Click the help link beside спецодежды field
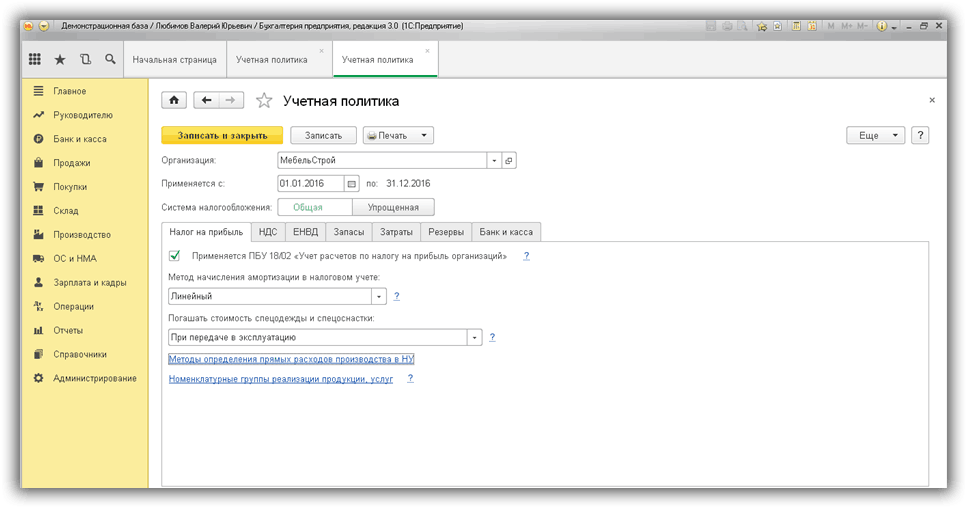 coord(492,338)
